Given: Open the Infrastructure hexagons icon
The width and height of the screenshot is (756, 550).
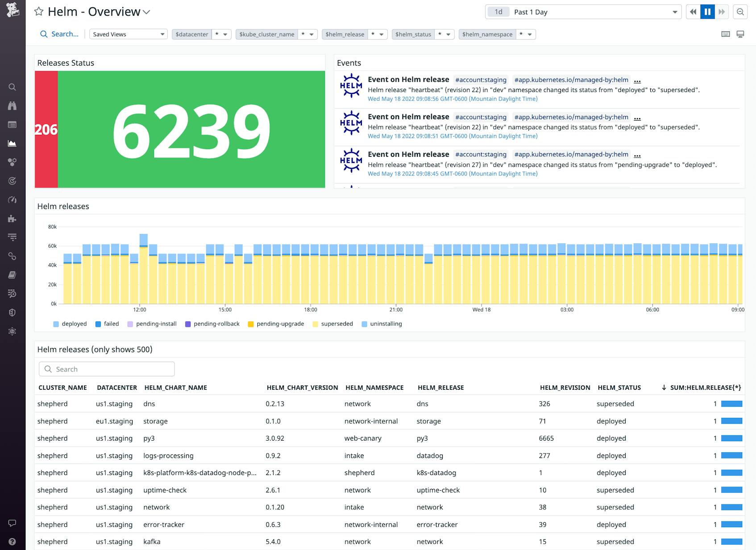Looking at the screenshot, I should [x=12, y=162].
